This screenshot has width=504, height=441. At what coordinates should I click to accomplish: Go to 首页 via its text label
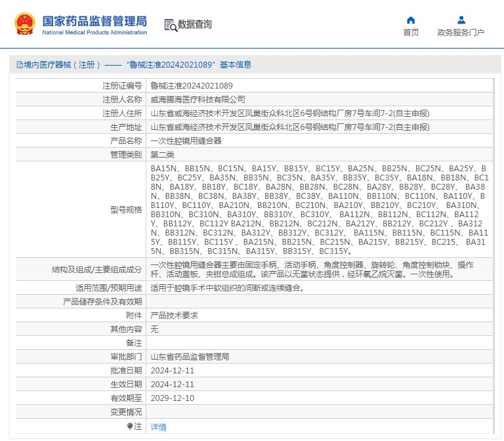click(x=411, y=33)
